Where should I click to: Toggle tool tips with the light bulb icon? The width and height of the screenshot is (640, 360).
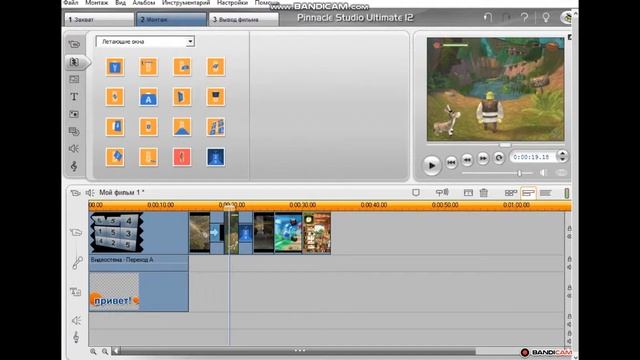(546, 18)
